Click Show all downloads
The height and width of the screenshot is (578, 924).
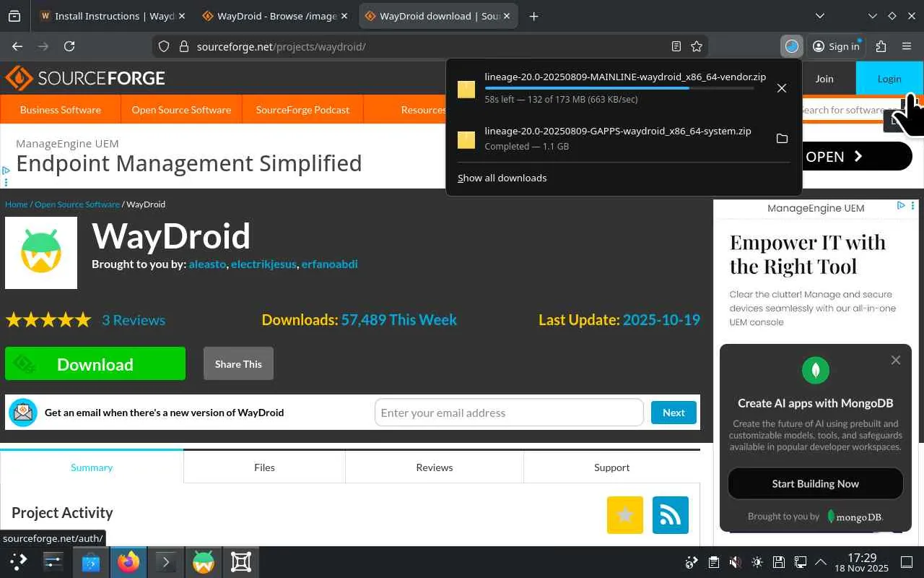pos(502,178)
